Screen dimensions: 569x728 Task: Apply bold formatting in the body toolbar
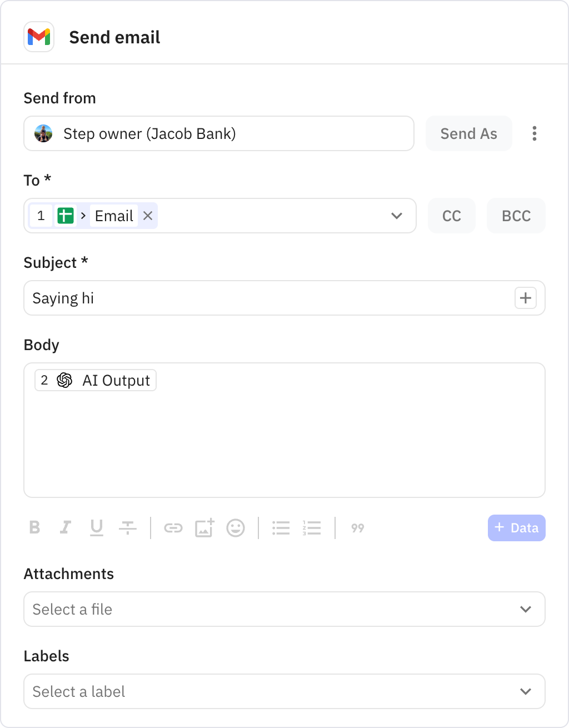34,528
